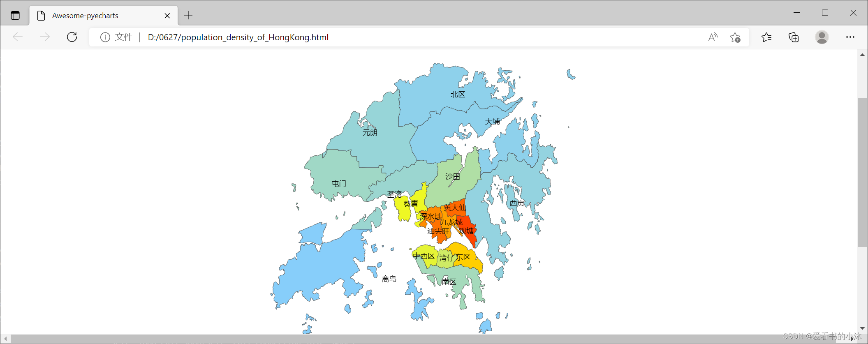Add this page to favorites
This screenshot has height=344, width=868.
click(x=735, y=37)
